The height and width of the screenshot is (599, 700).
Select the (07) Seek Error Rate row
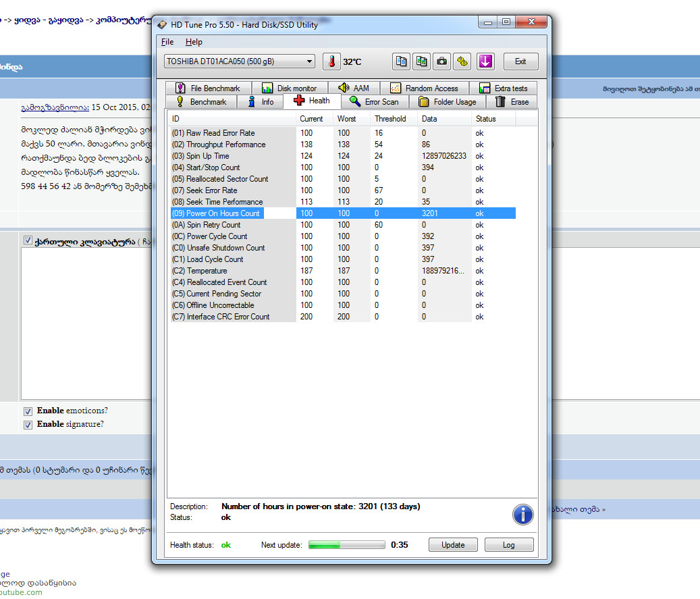point(343,190)
